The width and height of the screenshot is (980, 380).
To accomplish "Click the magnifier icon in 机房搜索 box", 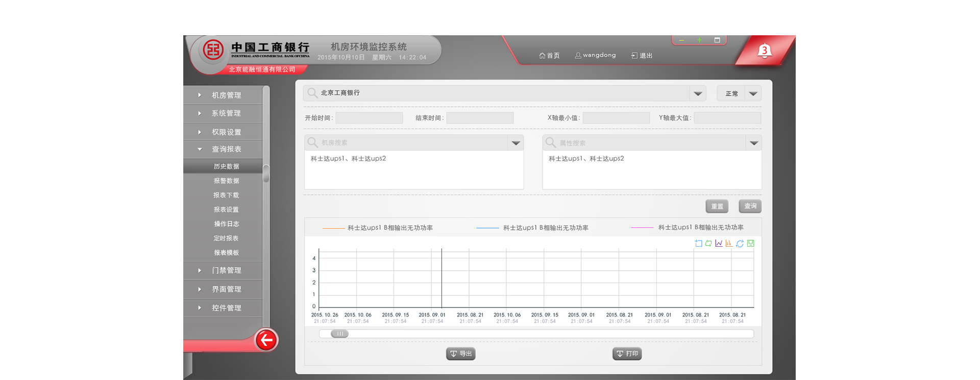I will click(313, 142).
